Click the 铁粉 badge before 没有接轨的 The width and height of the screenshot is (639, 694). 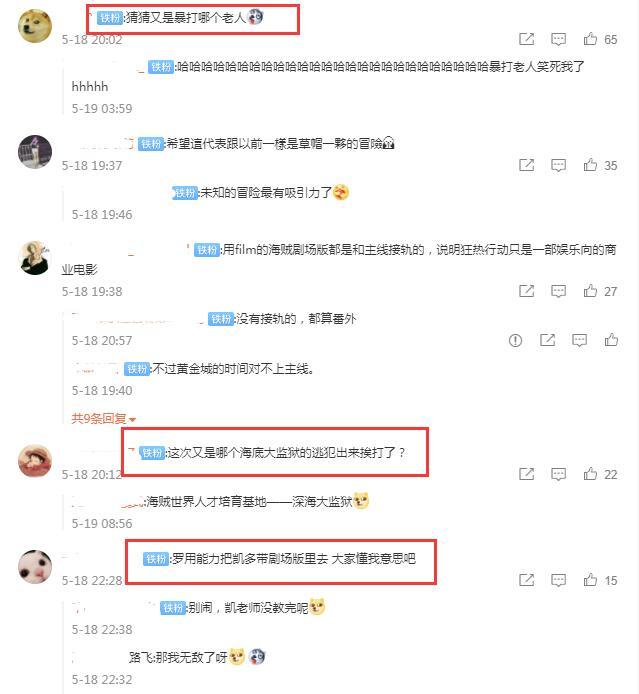point(221,319)
